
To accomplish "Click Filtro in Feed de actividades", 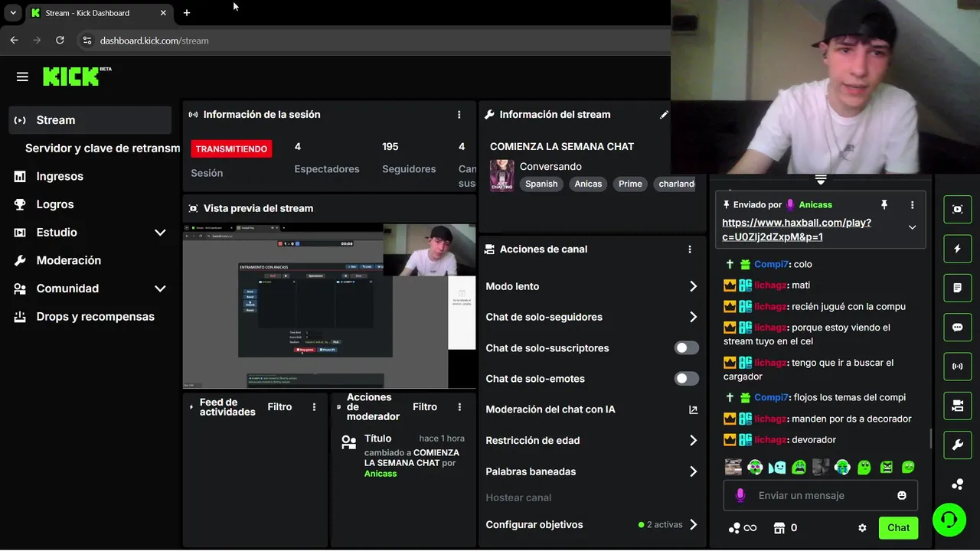I will (x=279, y=407).
